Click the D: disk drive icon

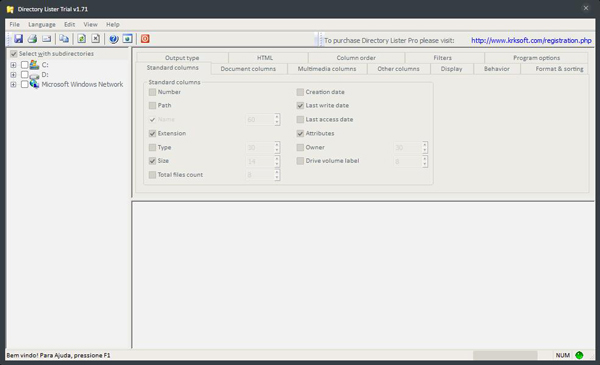[x=34, y=75]
